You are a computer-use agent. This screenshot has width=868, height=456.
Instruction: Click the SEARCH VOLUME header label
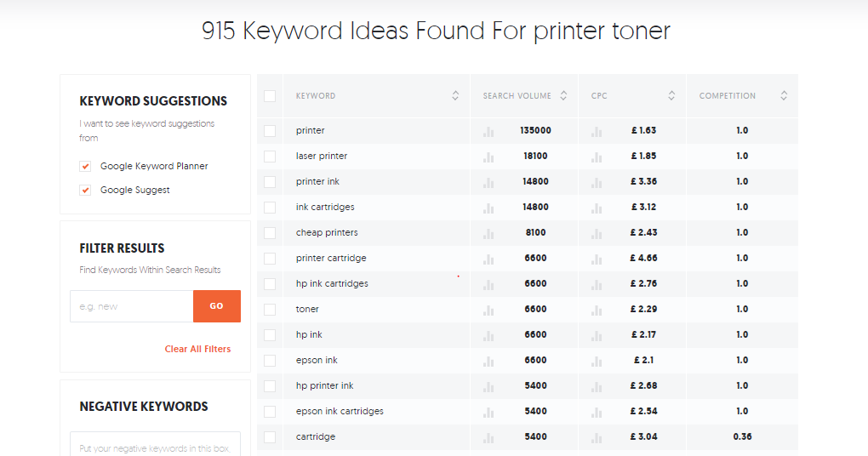pyautogui.click(x=517, y=96)
